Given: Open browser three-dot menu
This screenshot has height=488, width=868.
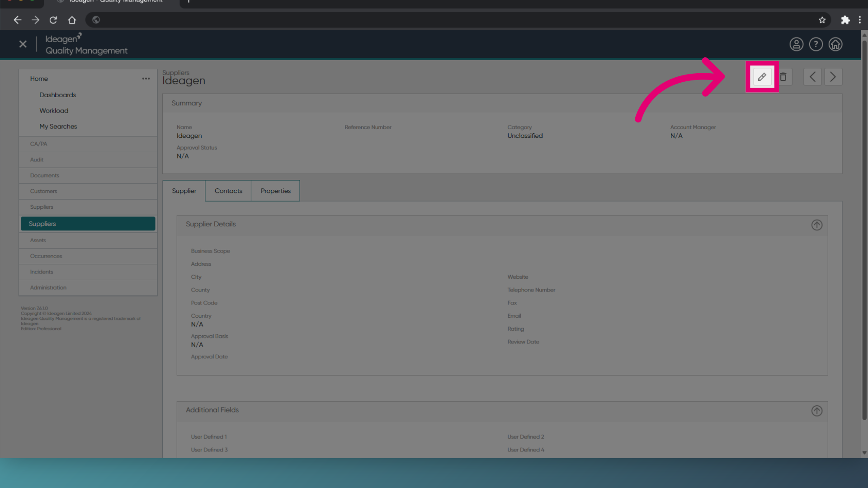Looking at the screenshot, I should coord(860,20).
